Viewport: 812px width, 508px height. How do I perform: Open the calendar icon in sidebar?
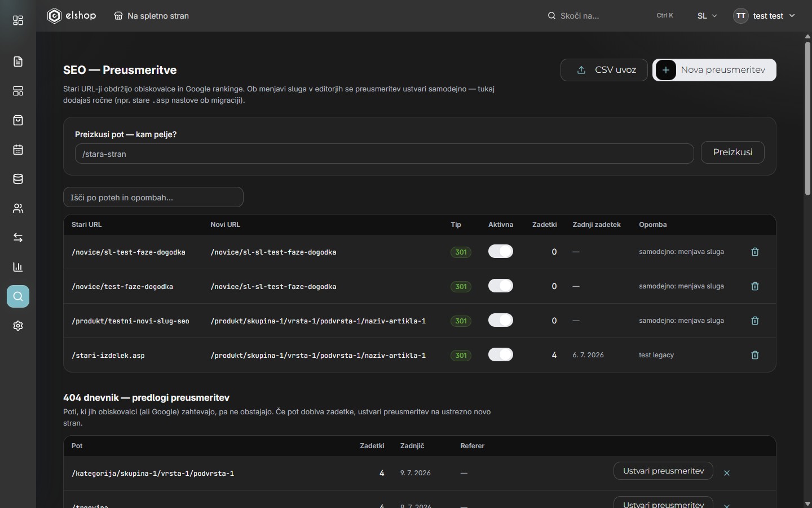[18, 150]
